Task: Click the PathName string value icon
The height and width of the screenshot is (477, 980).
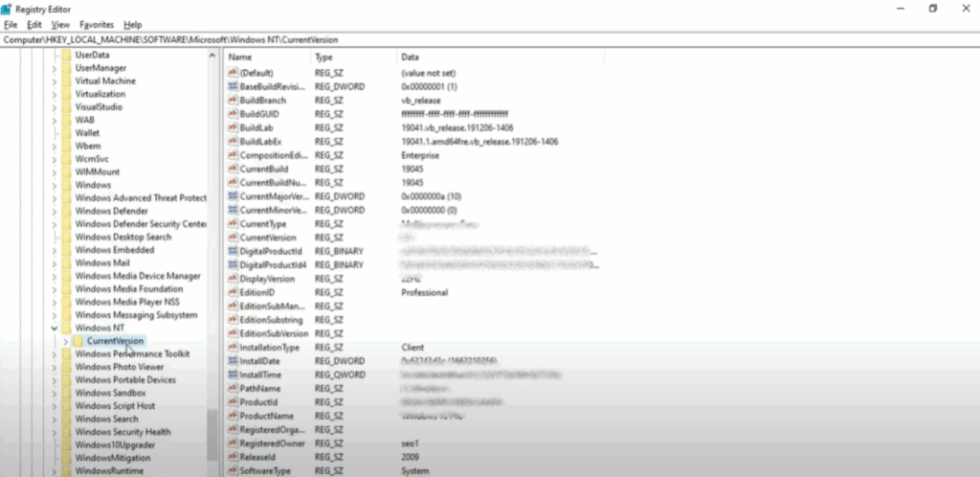Action: pyautogui.click(x=234, y=389)
